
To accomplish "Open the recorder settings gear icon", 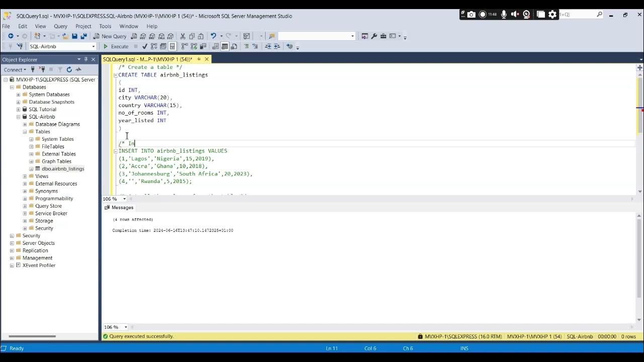I will (x=552, y=15).
